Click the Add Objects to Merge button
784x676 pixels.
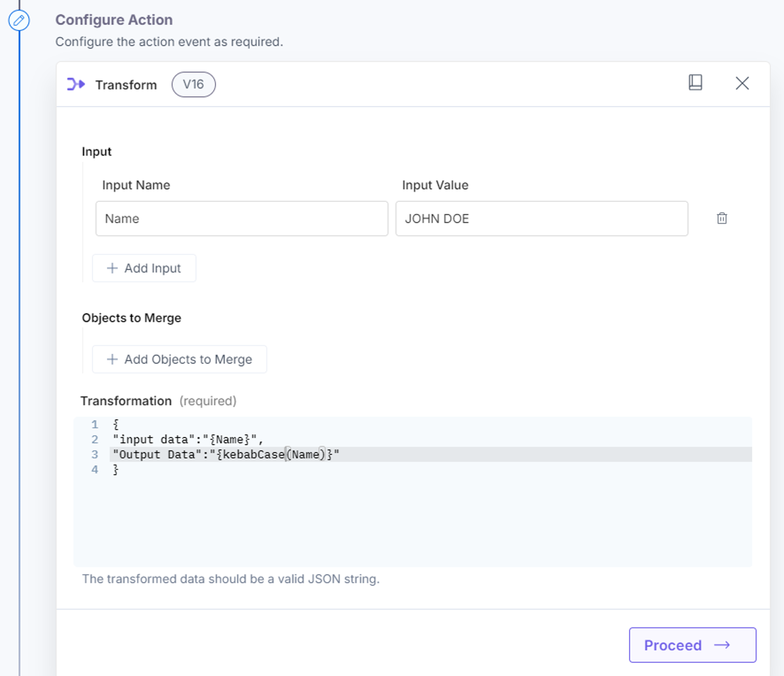coord(179,359)
